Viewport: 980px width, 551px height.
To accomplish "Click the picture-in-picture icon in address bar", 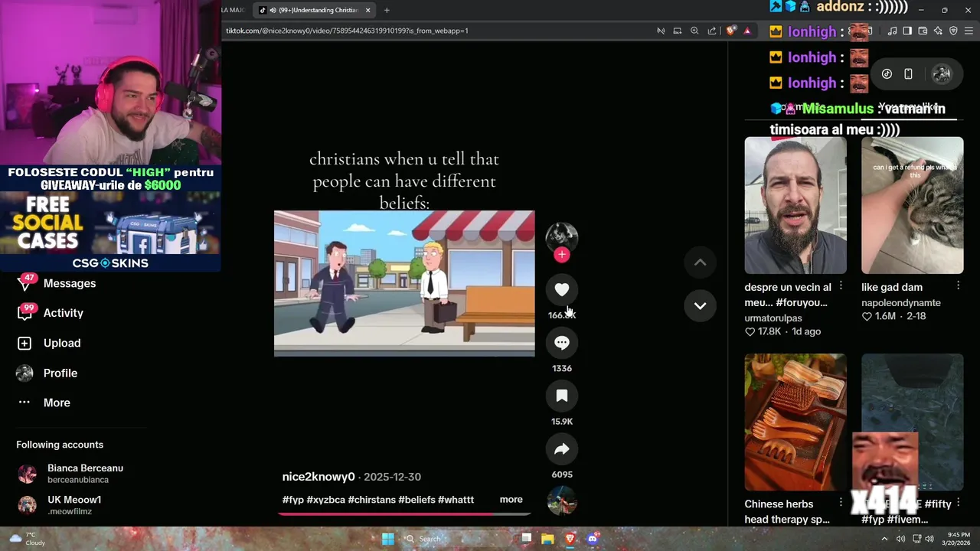I will pos(677,31).
